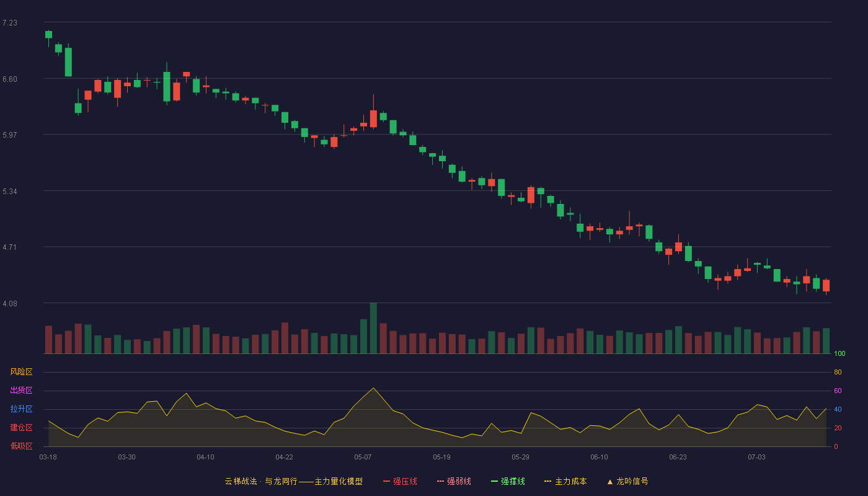Toggle the 强弱线 legend item
This screenshot has width=868, height=496.
[x=454, y=481]
